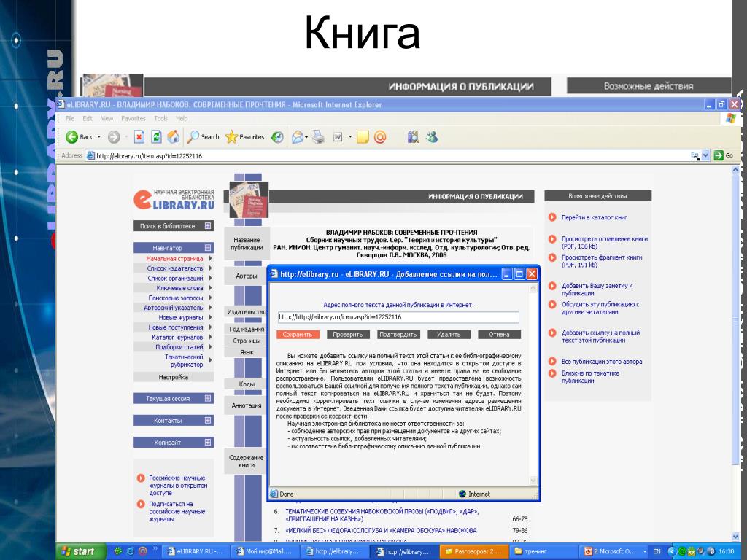Click the Messenger people icon in toolbar

(432, 137)
